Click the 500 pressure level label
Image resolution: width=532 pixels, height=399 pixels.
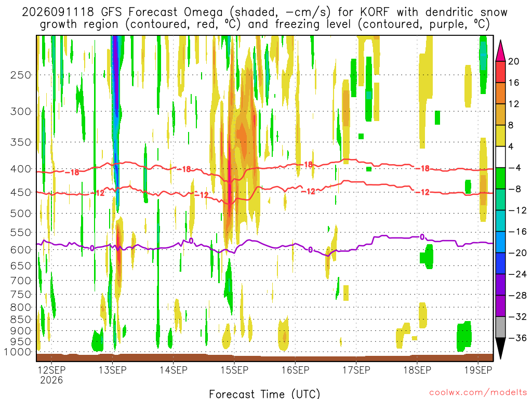(21, 214)
